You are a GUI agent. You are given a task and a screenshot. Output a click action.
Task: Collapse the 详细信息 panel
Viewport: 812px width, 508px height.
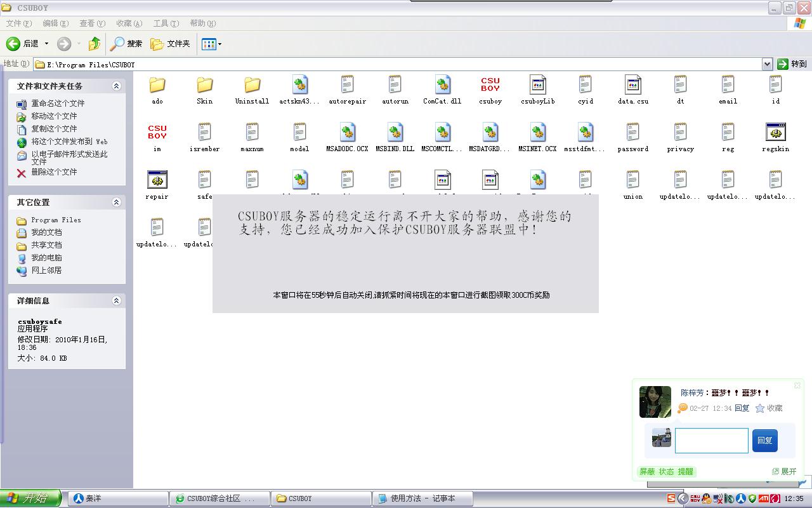pyautogui.click(x=116, y=300)
